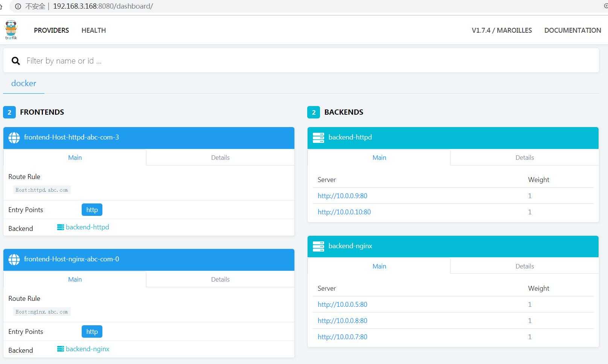The height and width of the screenshot is (364, 608).
Task: Follow the backend-httpd link in frontend card
Action: tap(83, 227)
